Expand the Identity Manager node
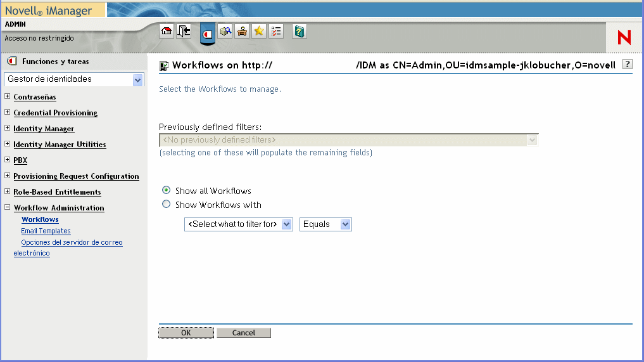Viewport: 644px width, 362px height. [x=8, y=128]
